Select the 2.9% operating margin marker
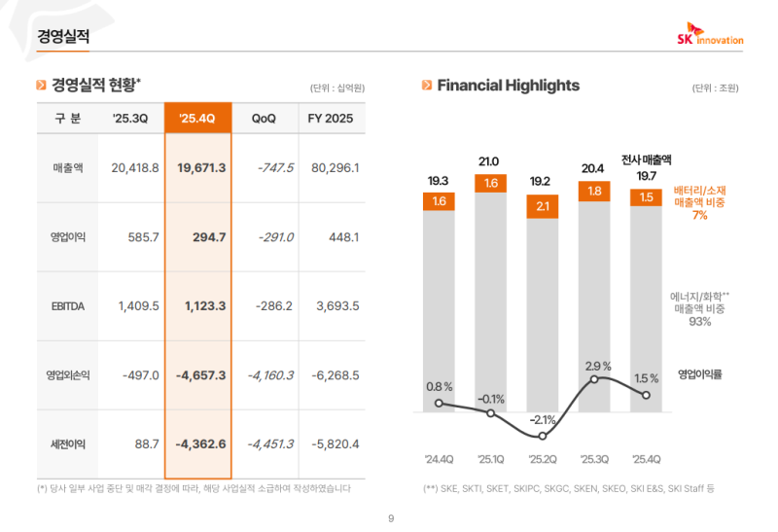 593,379
